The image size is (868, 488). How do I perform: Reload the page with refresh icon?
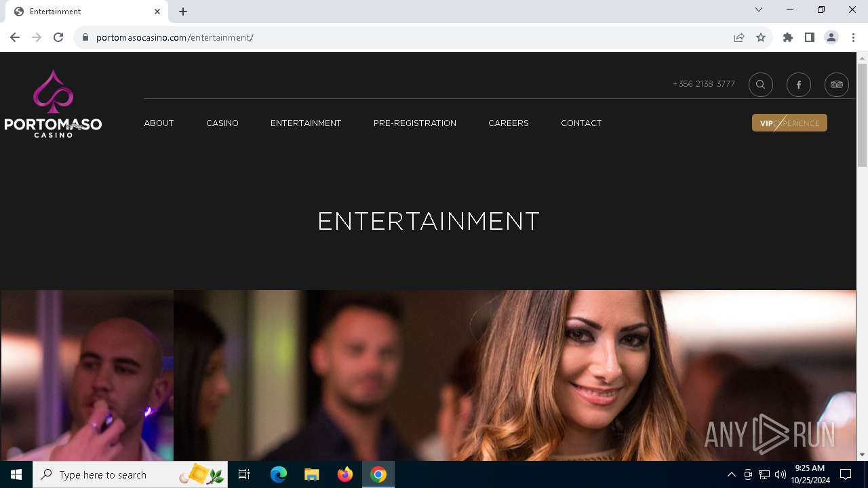pyautogui.click(x=58, y=37)
